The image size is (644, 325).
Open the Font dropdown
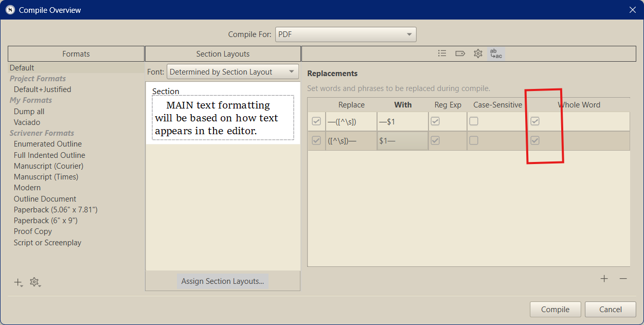232,71
